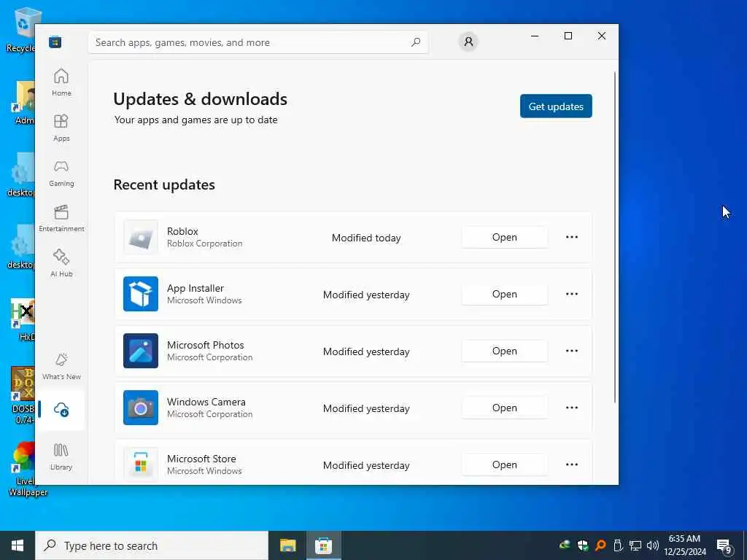Open the Windows Start menu
The width and height of the screenshot is (747, 560).
coord(18,545)
